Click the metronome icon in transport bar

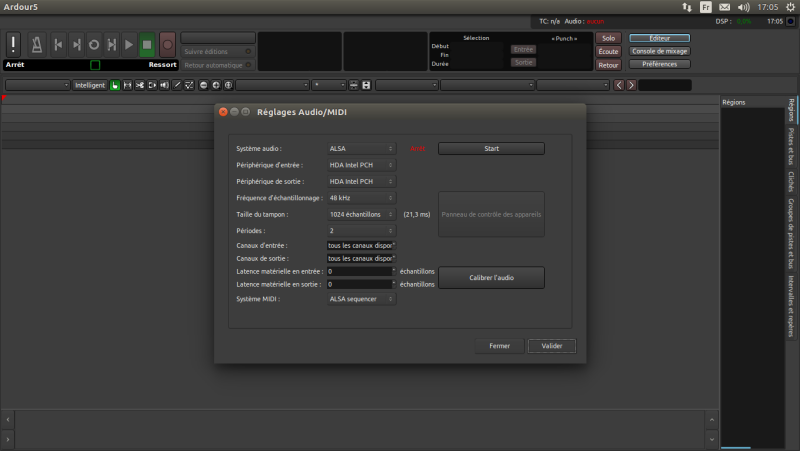[35, 44]
